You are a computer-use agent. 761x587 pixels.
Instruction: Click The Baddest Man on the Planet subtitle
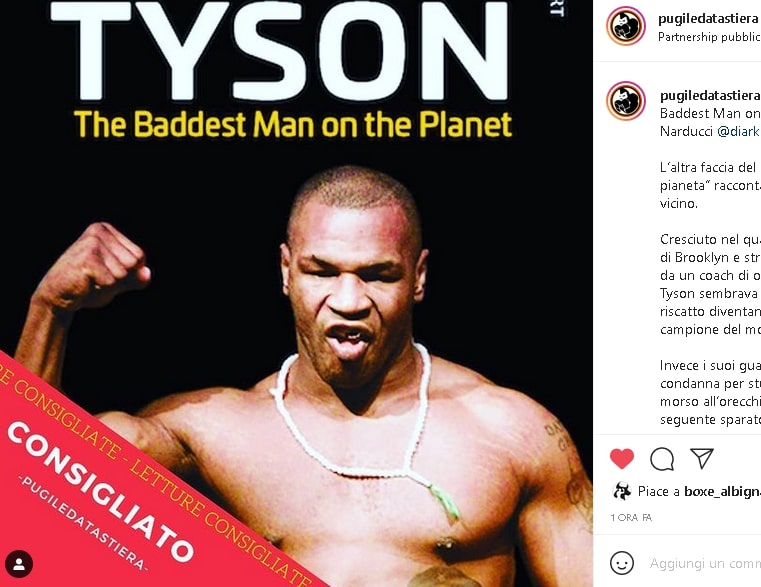click(x=293, y=124)
